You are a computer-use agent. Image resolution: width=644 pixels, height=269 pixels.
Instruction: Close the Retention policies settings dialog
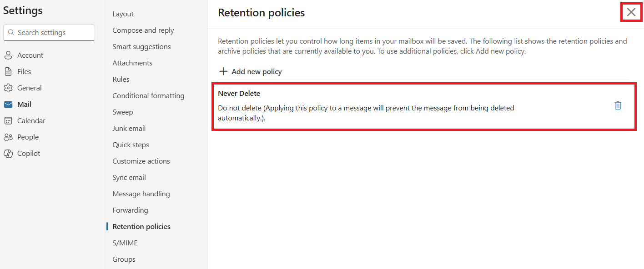(x=631, y=12)
